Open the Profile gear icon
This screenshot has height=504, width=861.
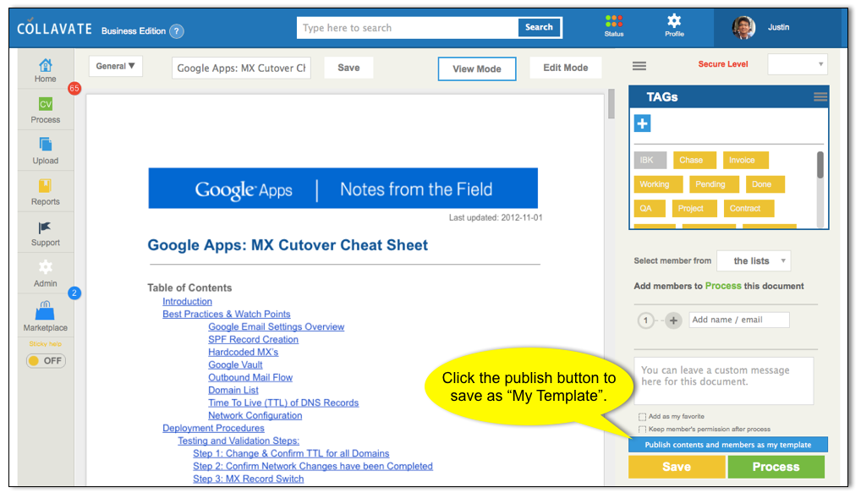click(674, 21)
